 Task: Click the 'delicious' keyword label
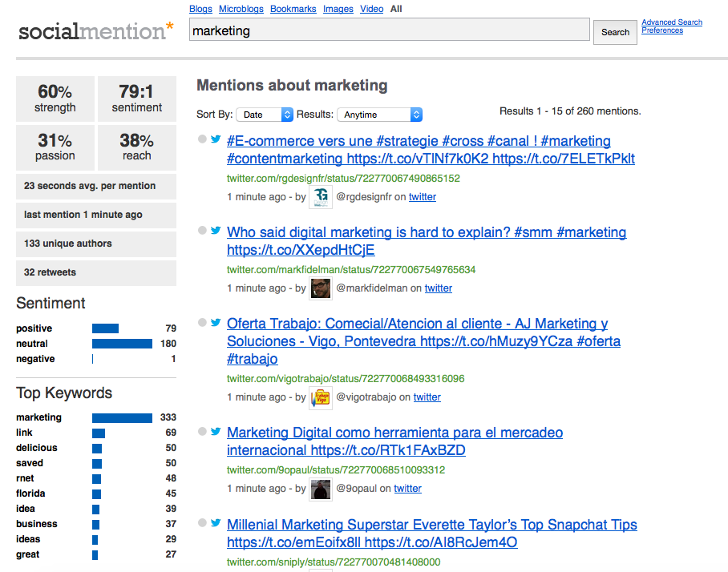(37, 448)
